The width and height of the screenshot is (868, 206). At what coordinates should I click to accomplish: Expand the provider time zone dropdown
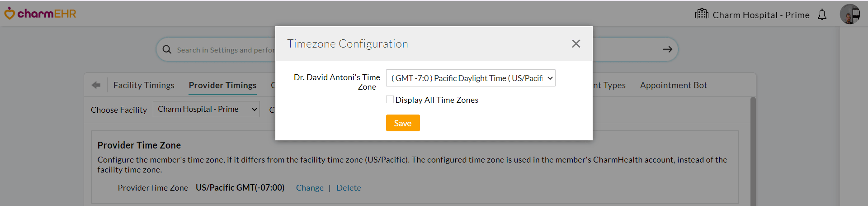click(x=470, y=78)
